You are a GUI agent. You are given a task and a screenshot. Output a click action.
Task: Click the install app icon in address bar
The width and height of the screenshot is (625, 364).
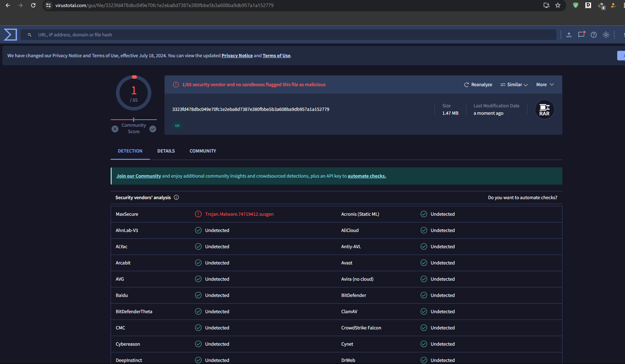click(547, 5)
